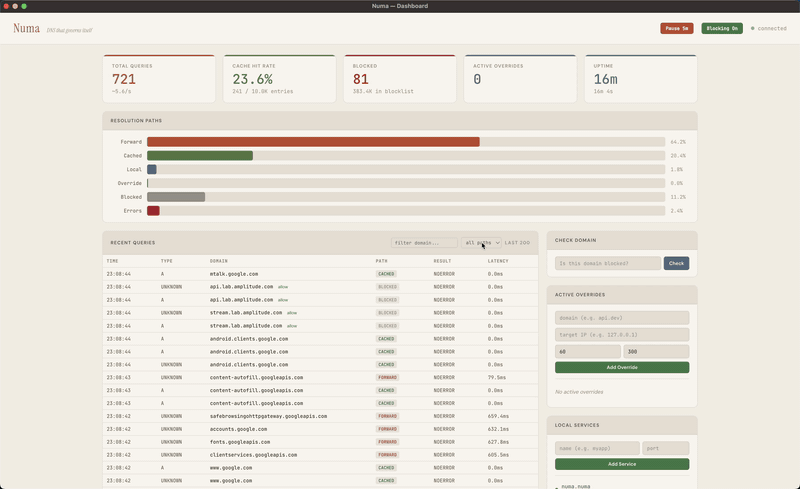
Task: Click the 'No active overrides' text
Action: pos(579,392)
